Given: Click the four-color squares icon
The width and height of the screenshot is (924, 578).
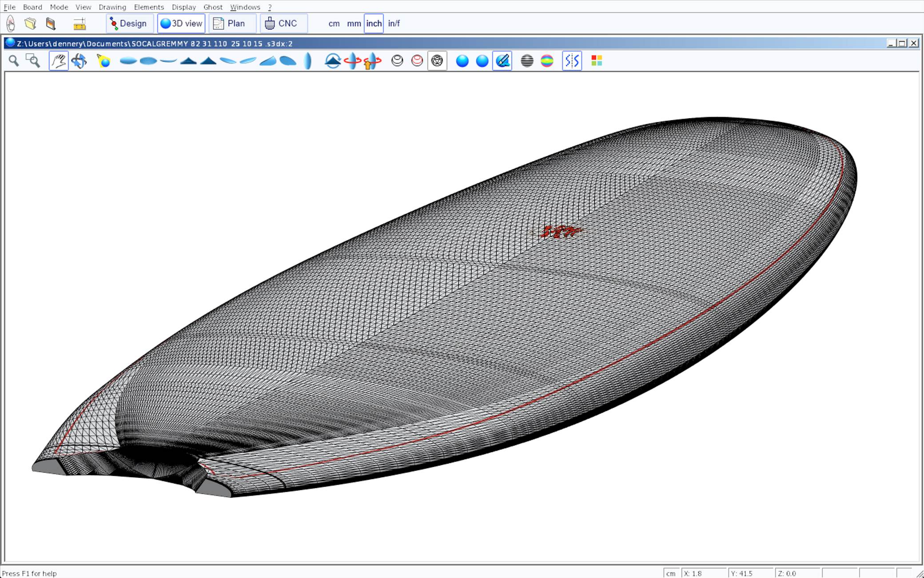Looking at the screenshot, I should pos(597,61).
